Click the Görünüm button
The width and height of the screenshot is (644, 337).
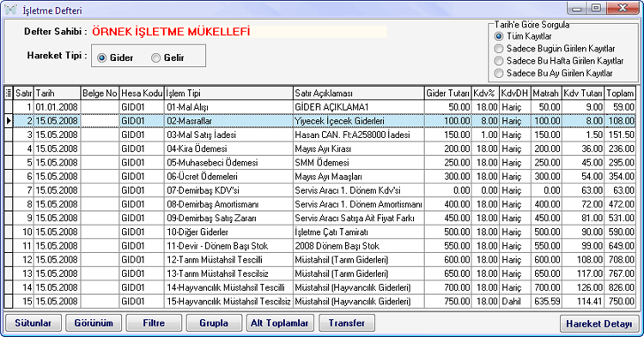point(94,323)
